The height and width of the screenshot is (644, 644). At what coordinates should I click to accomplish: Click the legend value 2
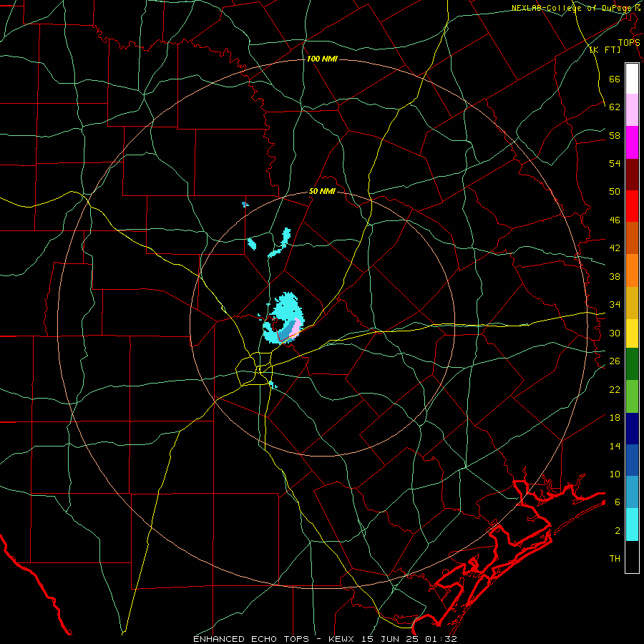[618, 531]
